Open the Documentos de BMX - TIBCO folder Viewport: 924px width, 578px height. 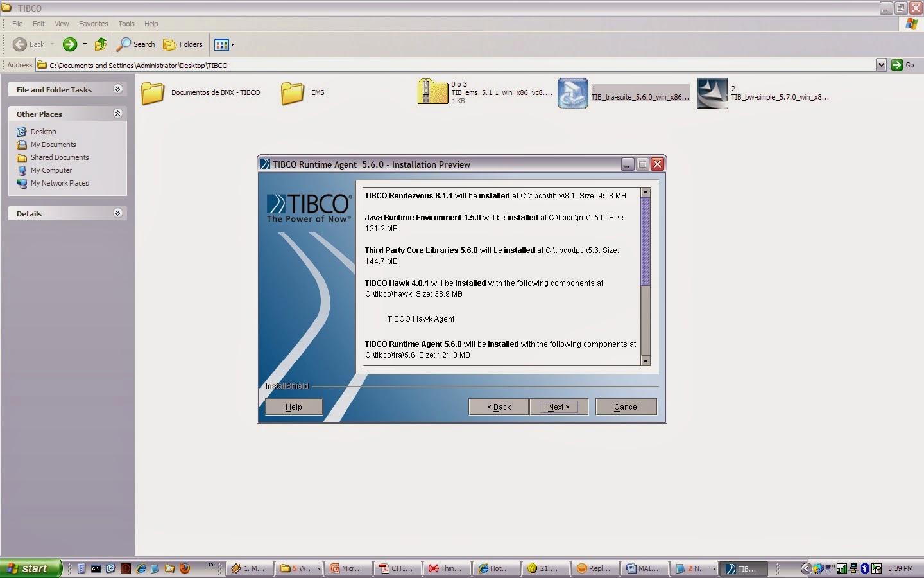point(152,92)
